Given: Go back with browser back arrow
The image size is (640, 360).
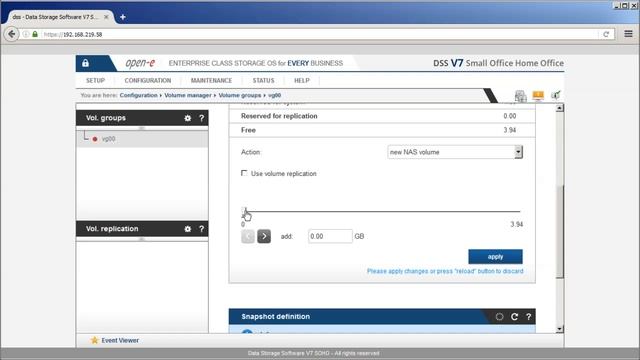Looking at the screenshot, I should pos(12,34).
